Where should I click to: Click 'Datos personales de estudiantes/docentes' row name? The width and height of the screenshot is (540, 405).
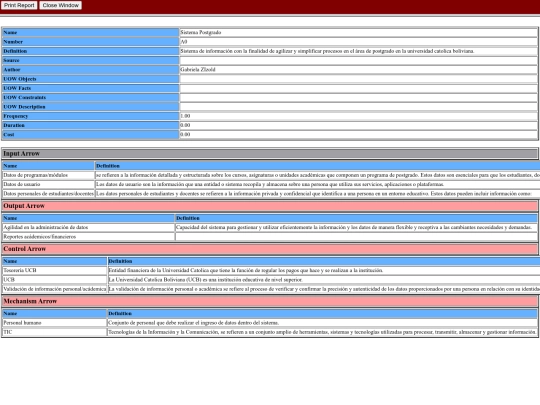pos(49,194)
